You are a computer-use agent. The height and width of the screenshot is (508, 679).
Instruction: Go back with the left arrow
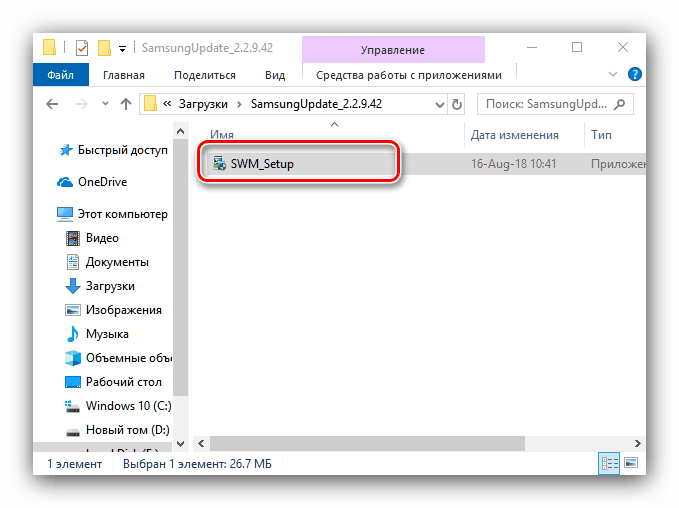52,104
